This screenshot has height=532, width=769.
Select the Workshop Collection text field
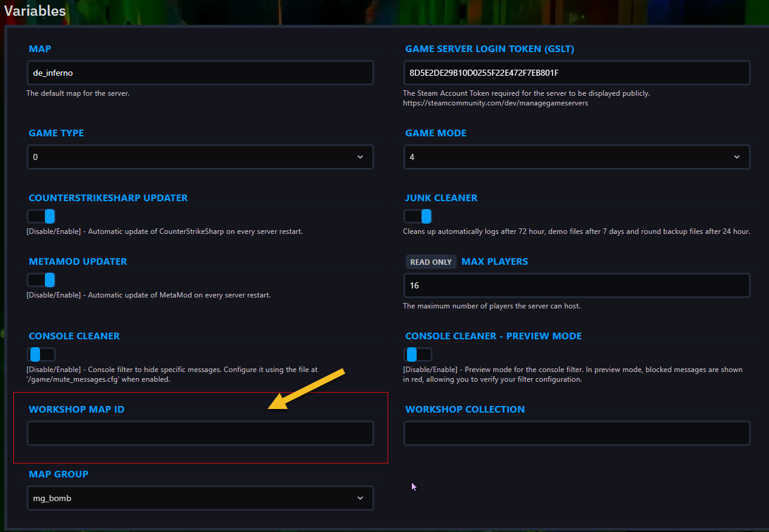[x=576, y=434]
